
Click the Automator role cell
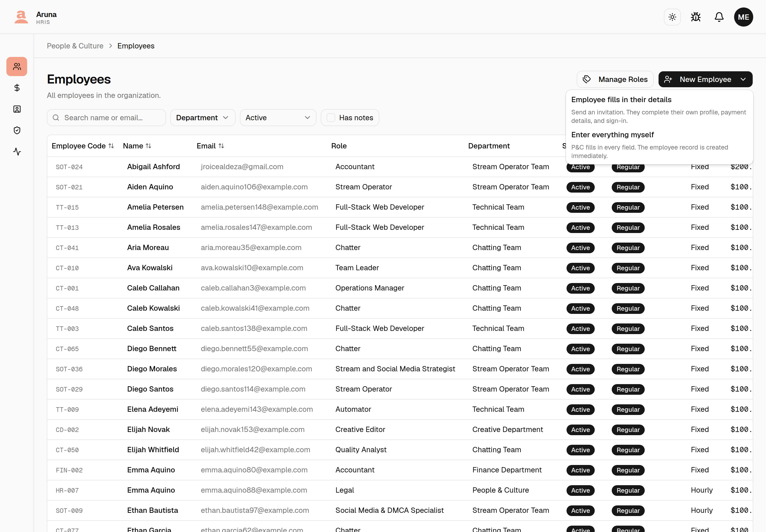click(x=353, y=409)
